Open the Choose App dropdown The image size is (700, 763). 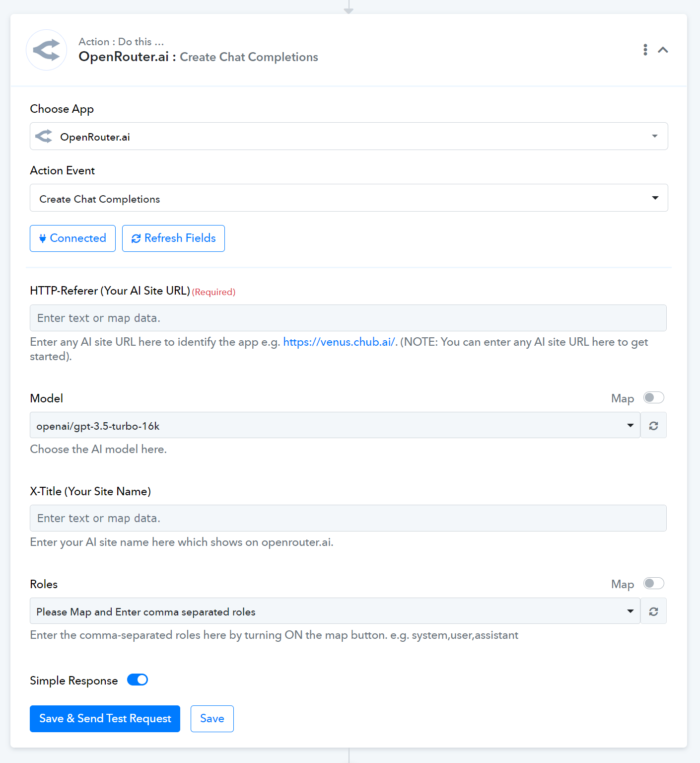pos(349,136)
